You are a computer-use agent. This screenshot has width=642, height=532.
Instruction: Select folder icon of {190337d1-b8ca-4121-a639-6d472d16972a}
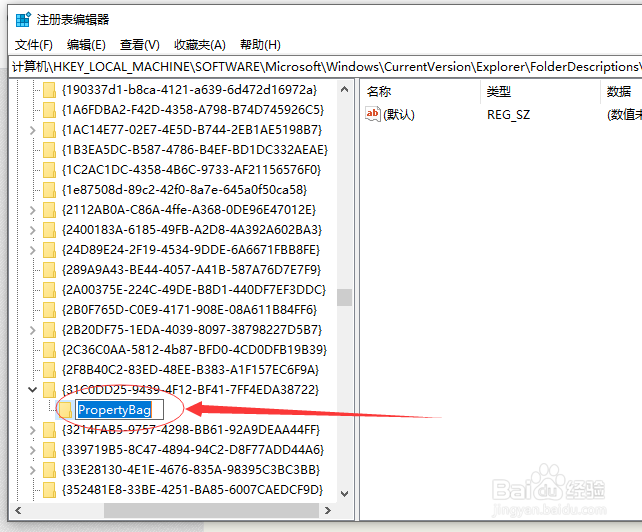tap(50, 90)
